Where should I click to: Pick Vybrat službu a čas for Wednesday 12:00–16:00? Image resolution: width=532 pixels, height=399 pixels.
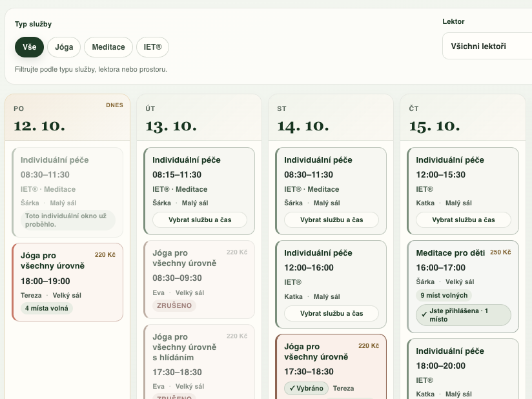[x=331, y=314]
